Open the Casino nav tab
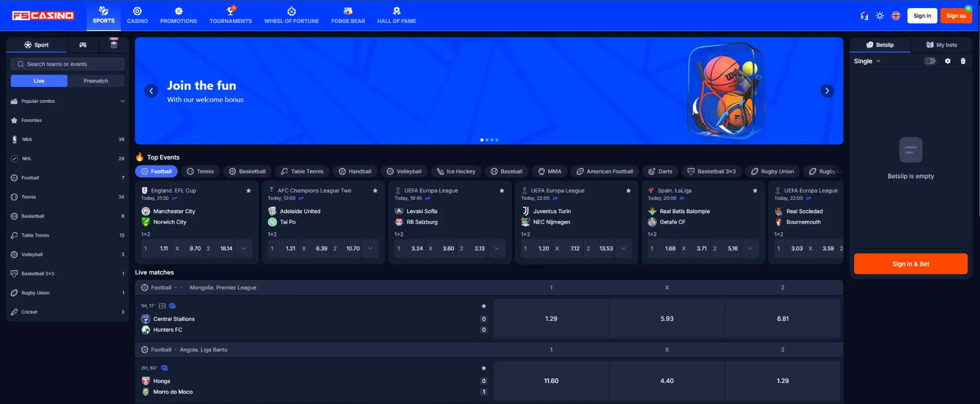The image size is (980, 404). coord(137,15)
